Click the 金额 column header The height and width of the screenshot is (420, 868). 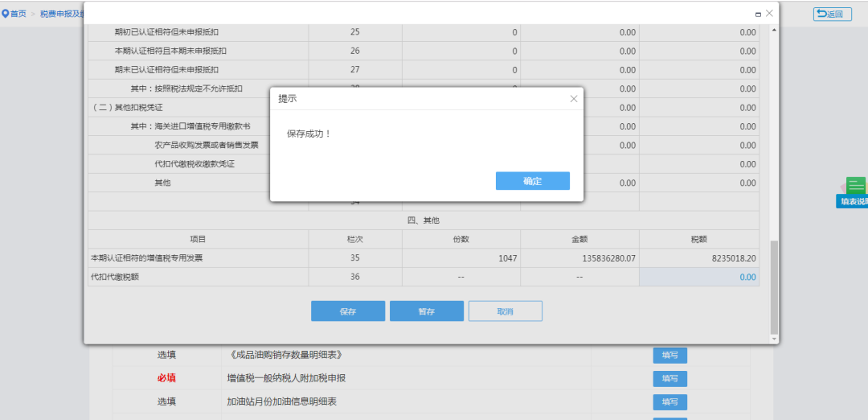579,239
